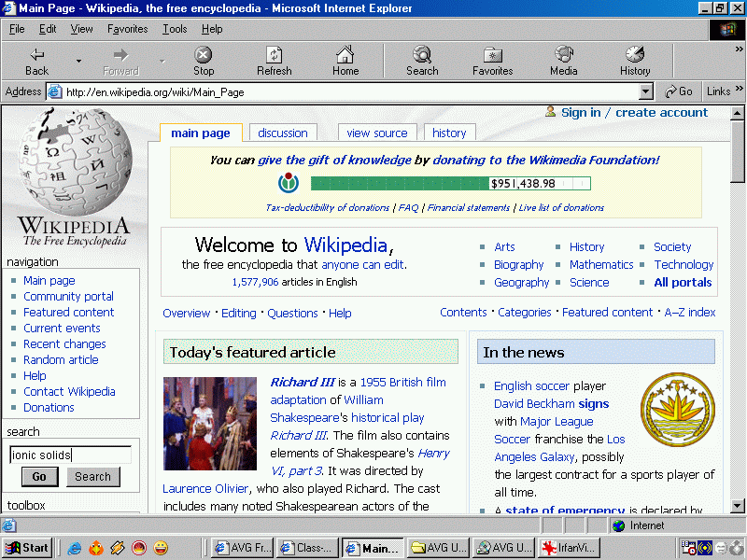Image resolution: width=747 pixels, height=560 pixels.
Task: Open Recent changes in the navigation sidebar
Action: pos(64,343)
